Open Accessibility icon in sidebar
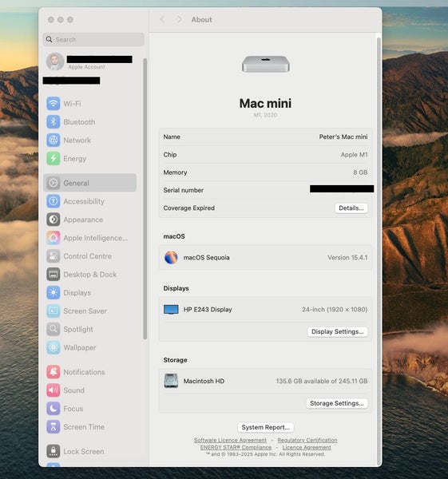Image resolution: width=448 pixels, height=479 pixels. 54,201
